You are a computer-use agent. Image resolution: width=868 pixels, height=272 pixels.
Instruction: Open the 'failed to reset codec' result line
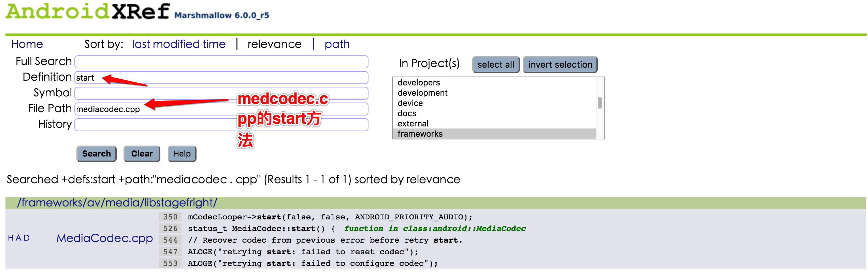click(x=303, y=252)
